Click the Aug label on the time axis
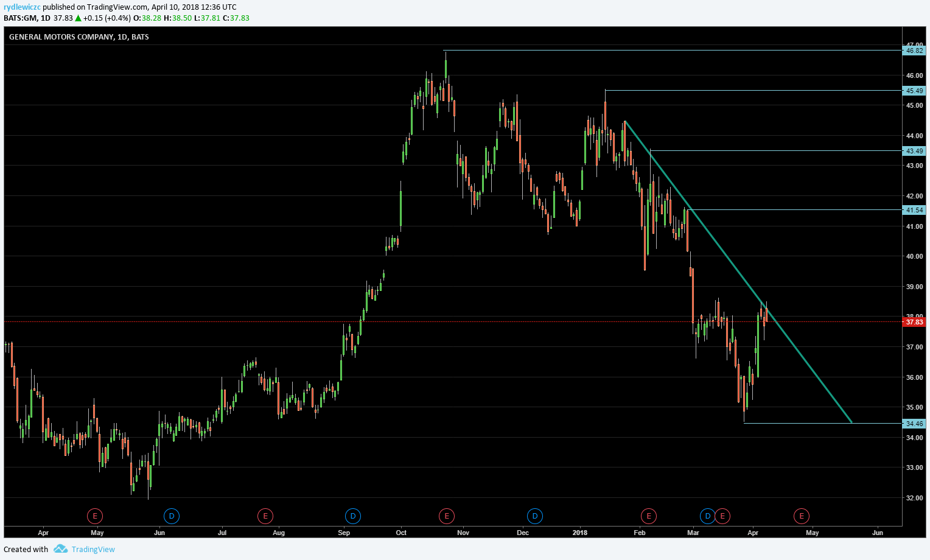Image resolution: width=930 pixels, height=560 pixels. click(279, 533)
